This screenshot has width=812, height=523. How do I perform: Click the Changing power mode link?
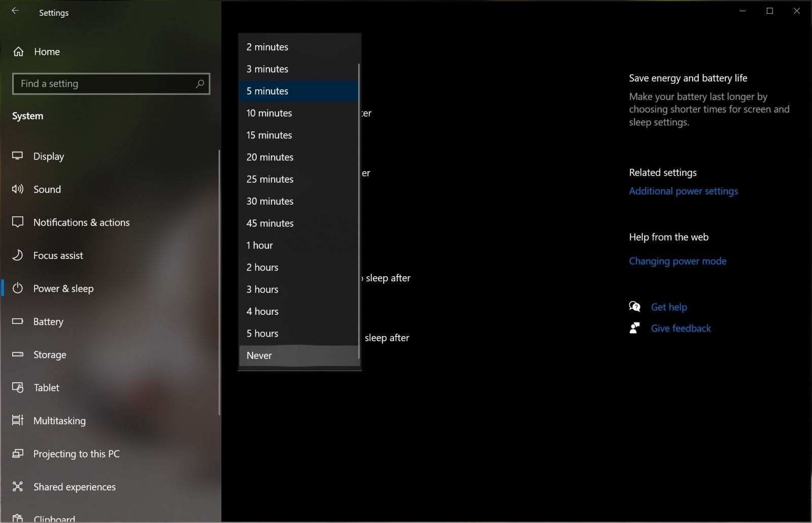(678, 261)
